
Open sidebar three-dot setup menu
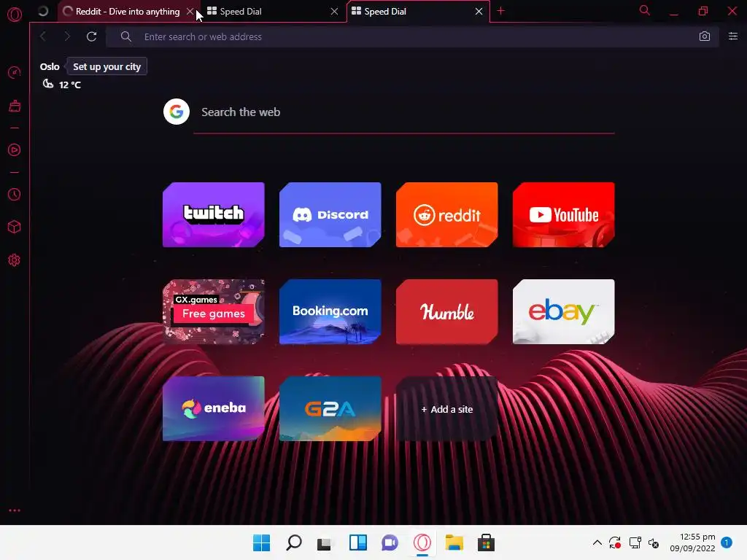click(x=15, y=510)
